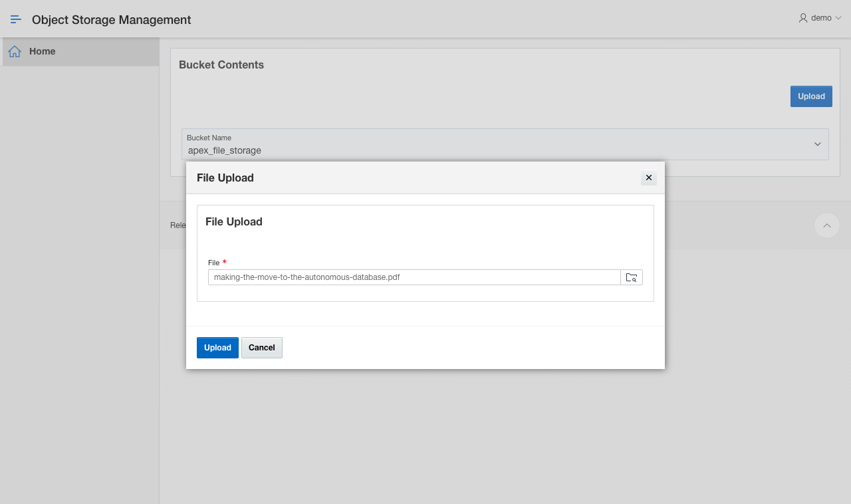
Task: Close the File Upload dialog with X
Action: click(x=649, y=178)
